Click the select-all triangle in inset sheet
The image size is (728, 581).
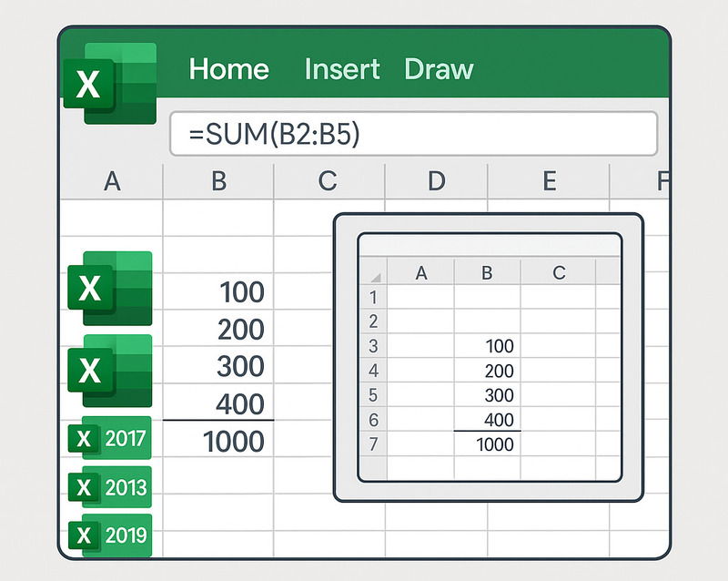(375, 278)
